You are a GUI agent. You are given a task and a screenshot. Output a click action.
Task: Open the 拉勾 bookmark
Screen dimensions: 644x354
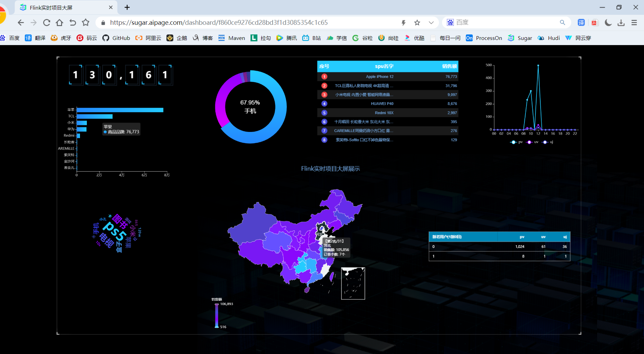tap(260, 38)
